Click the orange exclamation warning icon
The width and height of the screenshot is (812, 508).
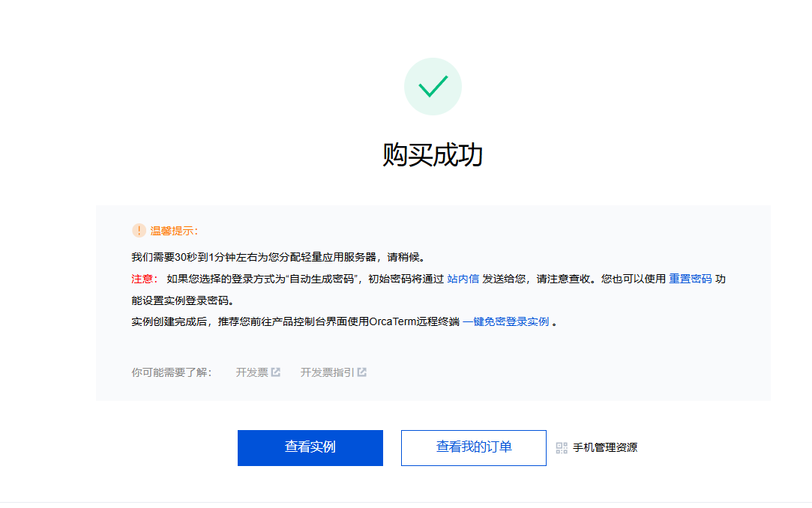point(139,230)
